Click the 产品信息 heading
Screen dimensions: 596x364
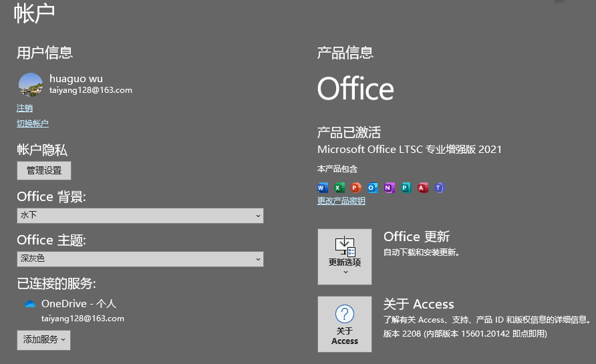(x=345, y=53)
